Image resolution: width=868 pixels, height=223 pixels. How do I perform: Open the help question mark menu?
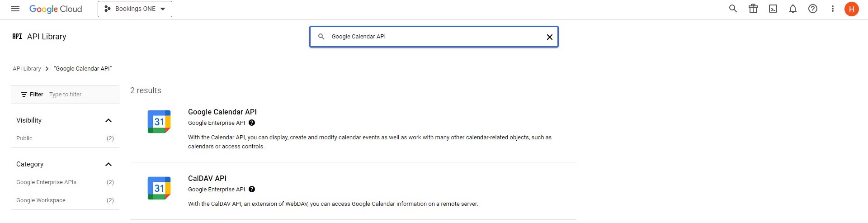pos(813,9)
